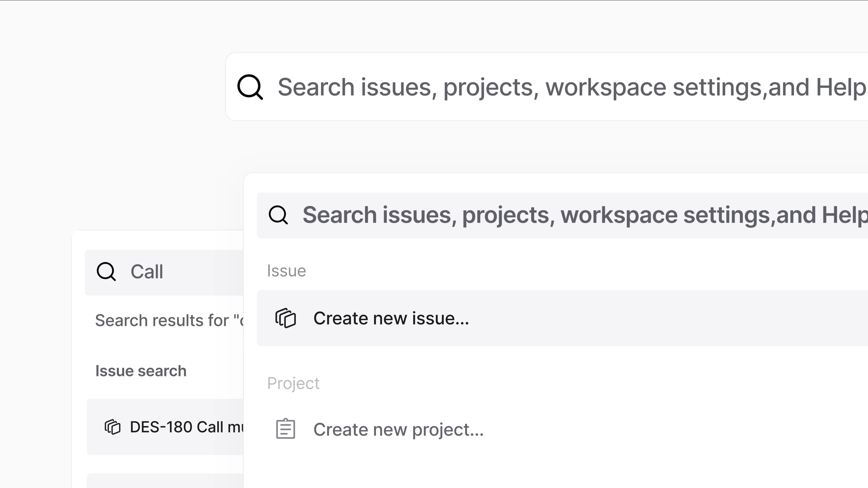
Task: Select the partially visible result below DES-180
Action: (165, 481)
